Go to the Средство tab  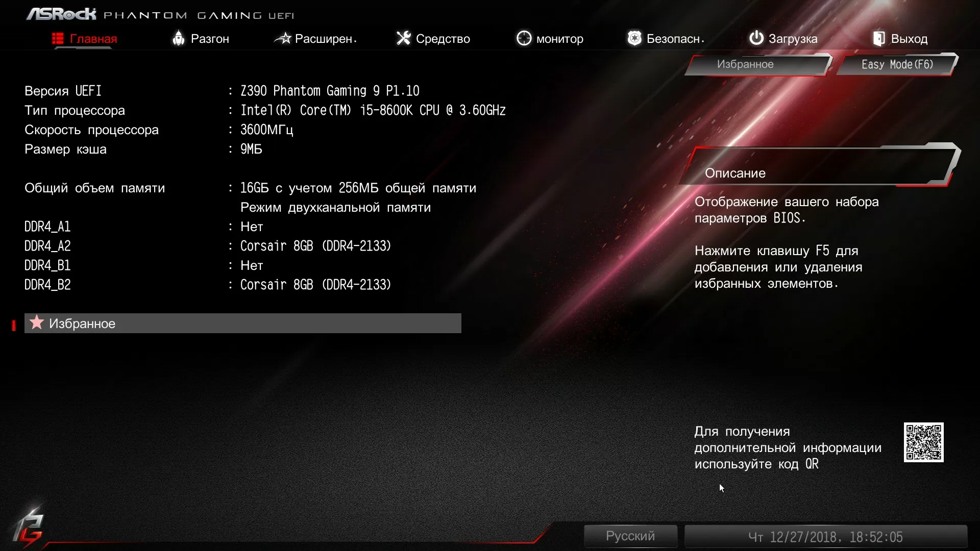click(433, 39)
